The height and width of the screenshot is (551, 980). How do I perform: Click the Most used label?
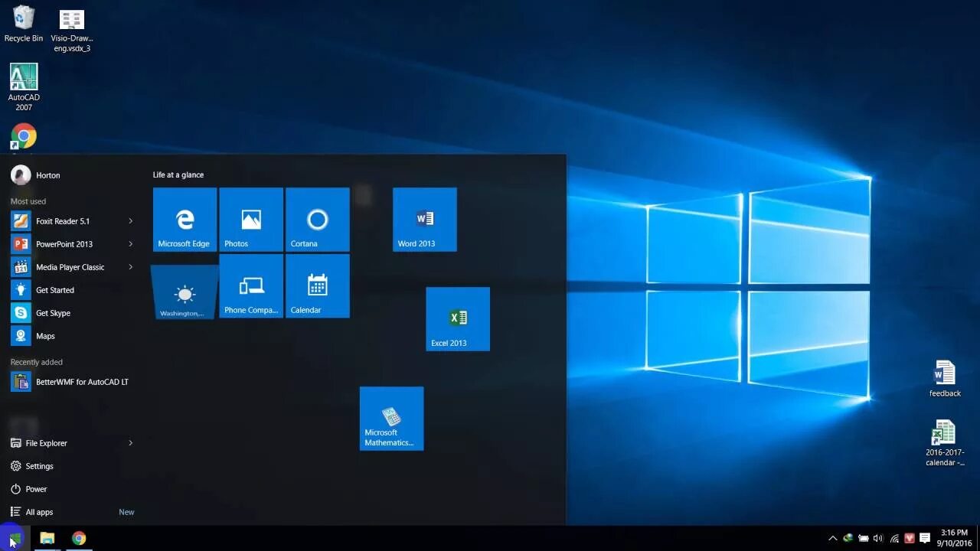(28, 201)
